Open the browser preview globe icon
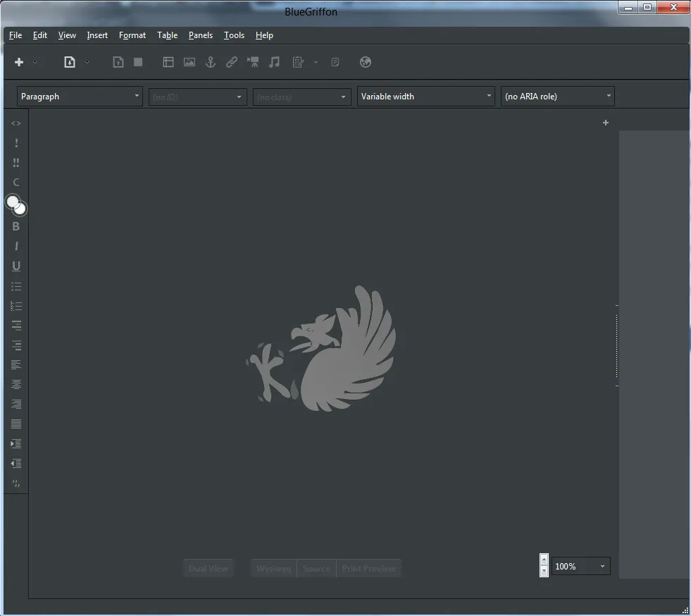The width and height of the screenshot is (691, 616). [x=366, y=62]
